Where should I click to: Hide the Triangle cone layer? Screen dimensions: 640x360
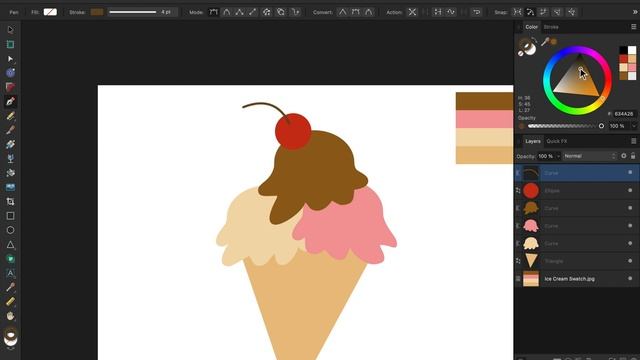click(x=630, y=261)
